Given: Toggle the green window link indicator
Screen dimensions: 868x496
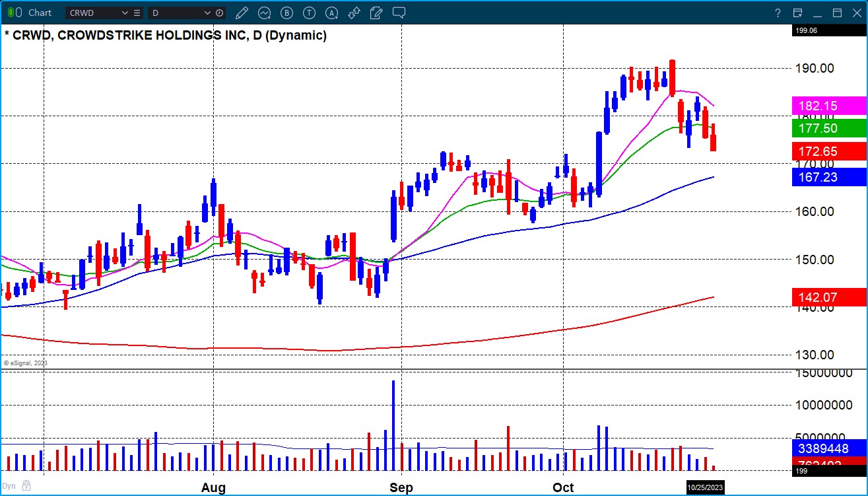Looking at the screenshot, I should coord(11,13).
